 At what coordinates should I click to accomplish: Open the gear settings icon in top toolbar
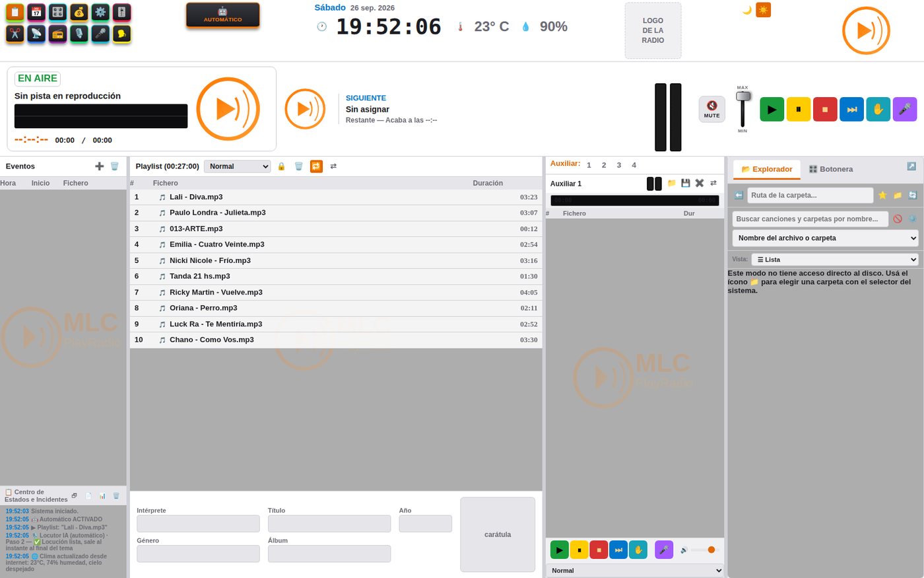(x=100, y=12)
